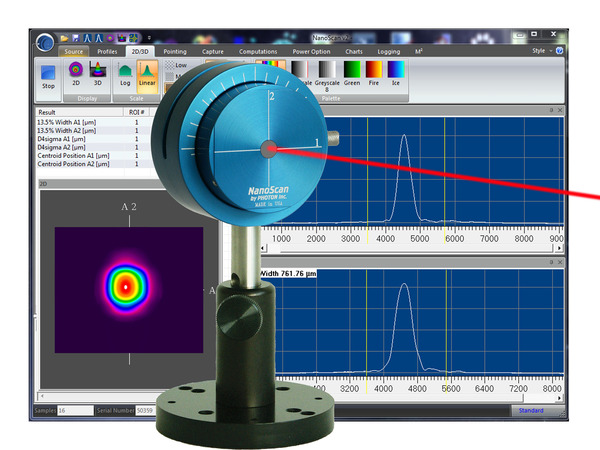
Task: Choose the Fire palette
Action: tap(372, 72)
